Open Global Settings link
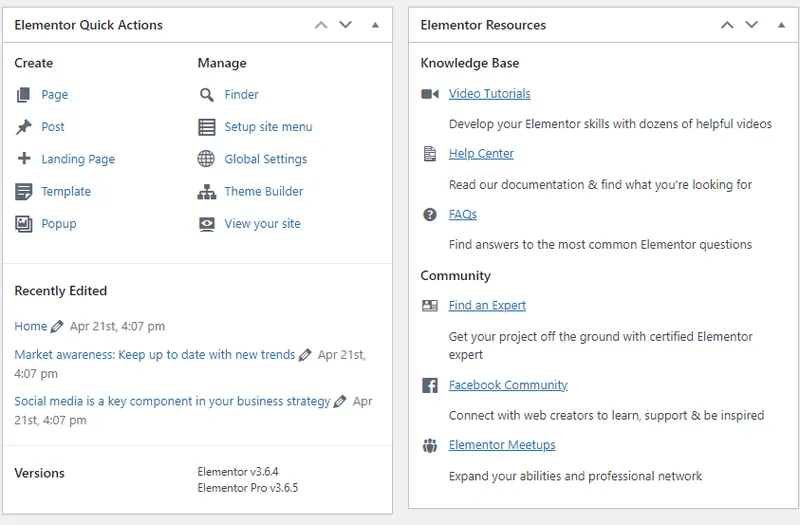Image resolution: width=800 pixels, height=525 pixels. 266,159
